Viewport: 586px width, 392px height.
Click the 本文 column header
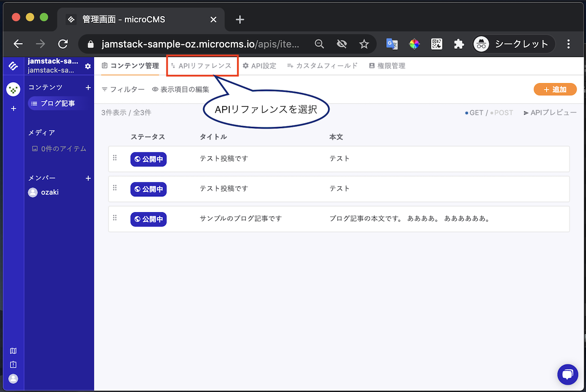(x=336, y=137)
